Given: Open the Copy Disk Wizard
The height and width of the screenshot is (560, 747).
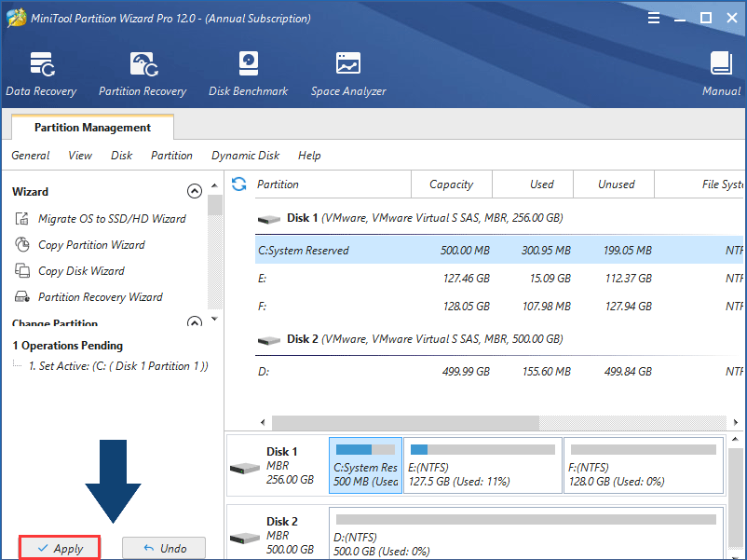Looking at the screenshot, I should pyautogui.click(x=84, y=269).
